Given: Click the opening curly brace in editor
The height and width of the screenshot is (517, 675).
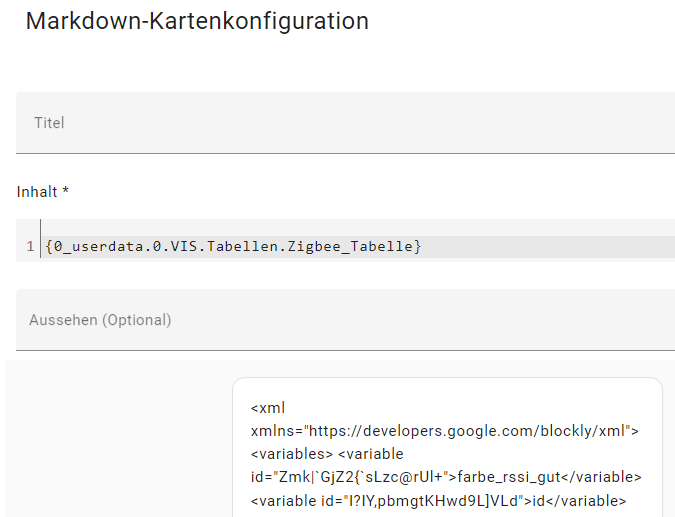Looking at the screenshot, I should tap(49, 246).
